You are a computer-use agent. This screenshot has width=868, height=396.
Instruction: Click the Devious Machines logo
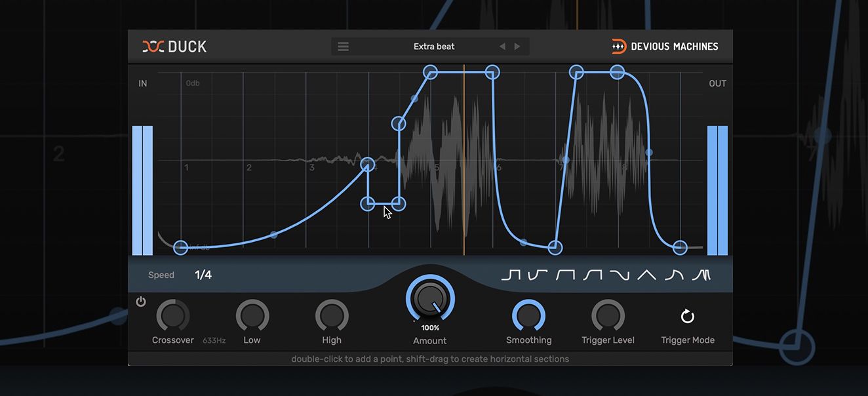point(665,47)
